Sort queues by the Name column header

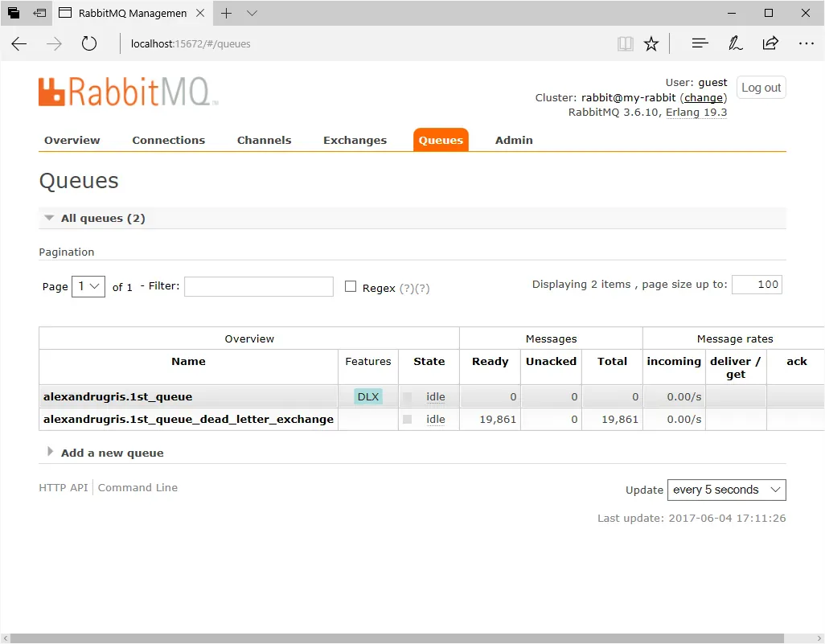[x=188, y=362]
